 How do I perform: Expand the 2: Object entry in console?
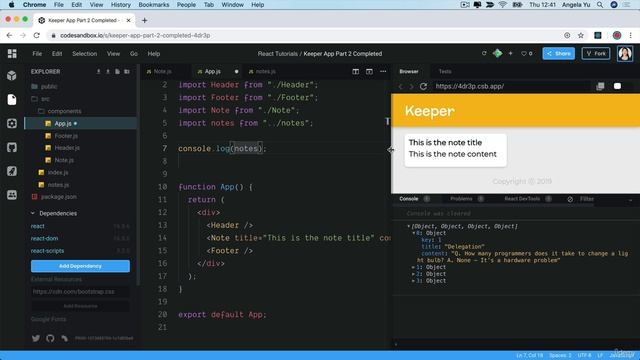click(413, 274)
